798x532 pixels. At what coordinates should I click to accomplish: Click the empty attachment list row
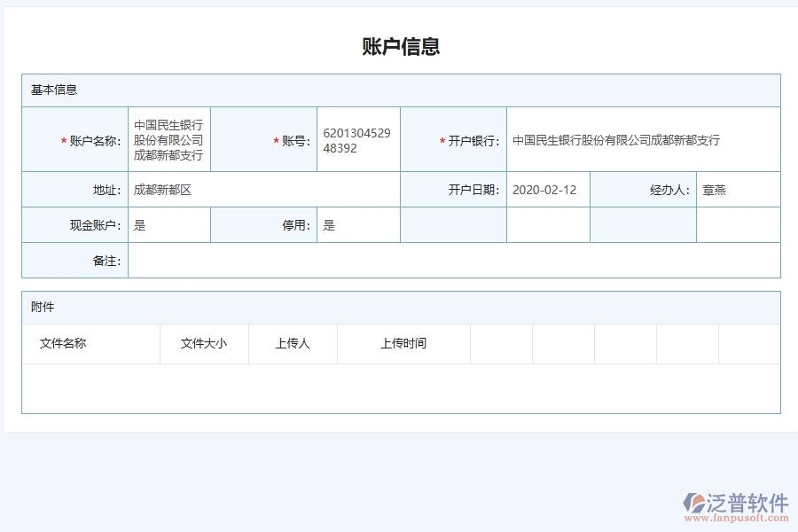click(x=398, y=387)
